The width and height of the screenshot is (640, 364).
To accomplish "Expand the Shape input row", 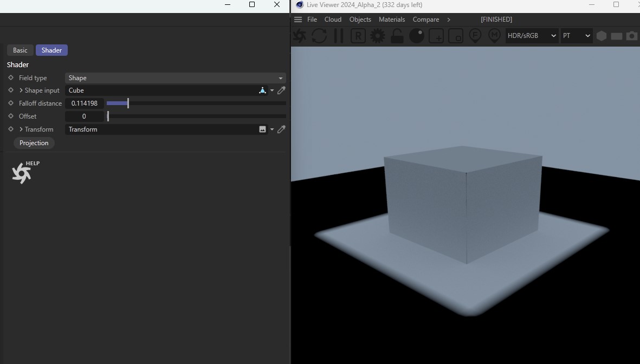I will click(x=21, y=90).
